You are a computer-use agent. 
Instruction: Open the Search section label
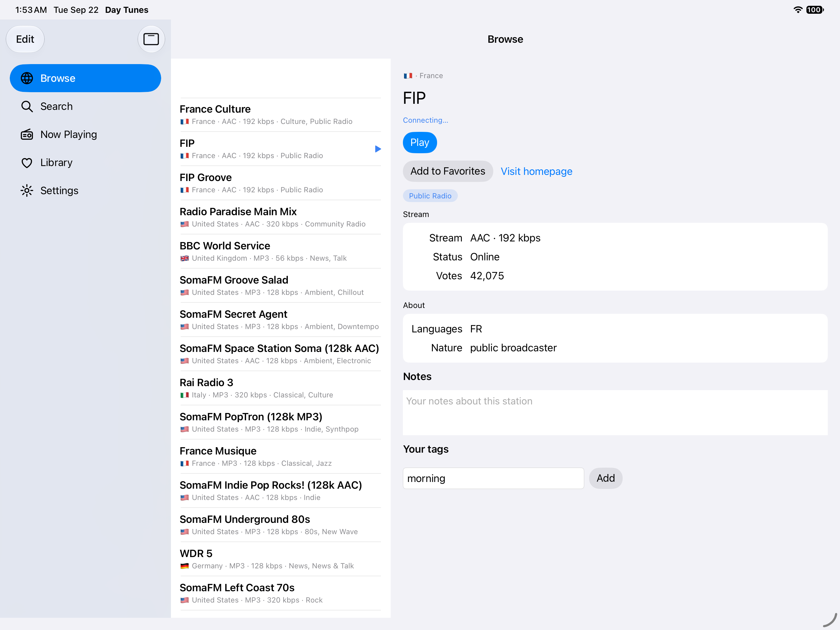click(56, 106)
